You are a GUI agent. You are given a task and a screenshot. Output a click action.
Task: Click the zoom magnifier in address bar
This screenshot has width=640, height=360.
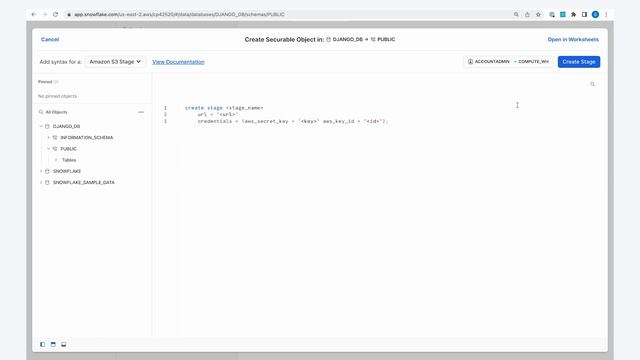click(516, 14)
